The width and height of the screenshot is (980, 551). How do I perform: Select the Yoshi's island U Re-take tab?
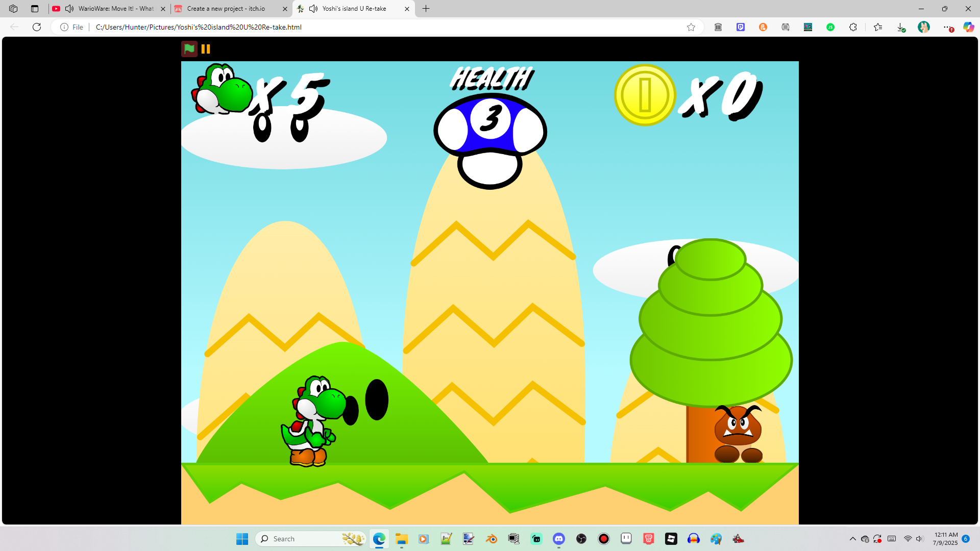354,9
